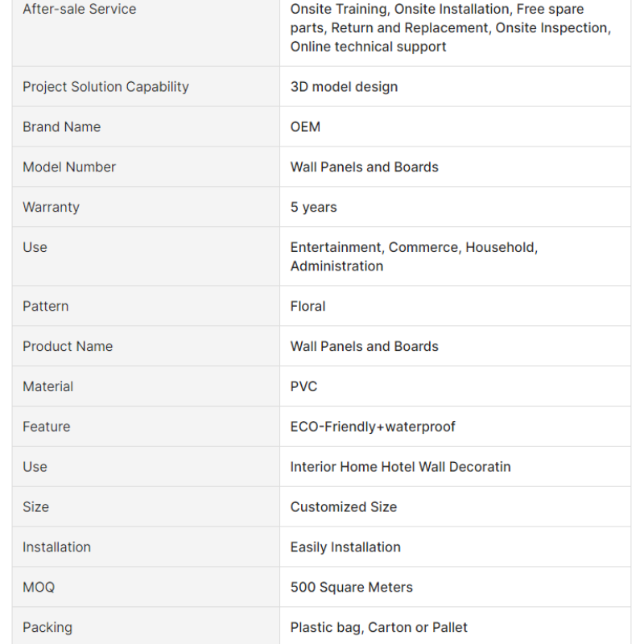Click the Product Name label
The height and width of the screenshot is (644, 644).
(x=68, y=346)
